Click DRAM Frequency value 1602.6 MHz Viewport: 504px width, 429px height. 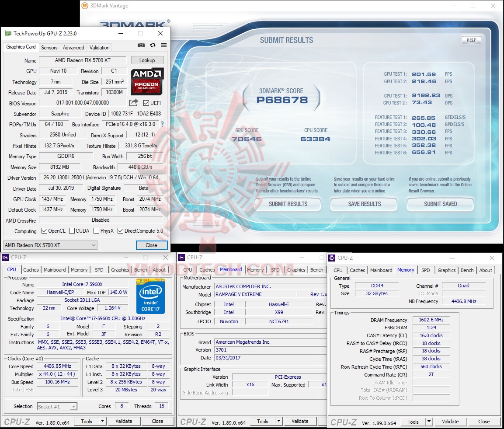431,320
